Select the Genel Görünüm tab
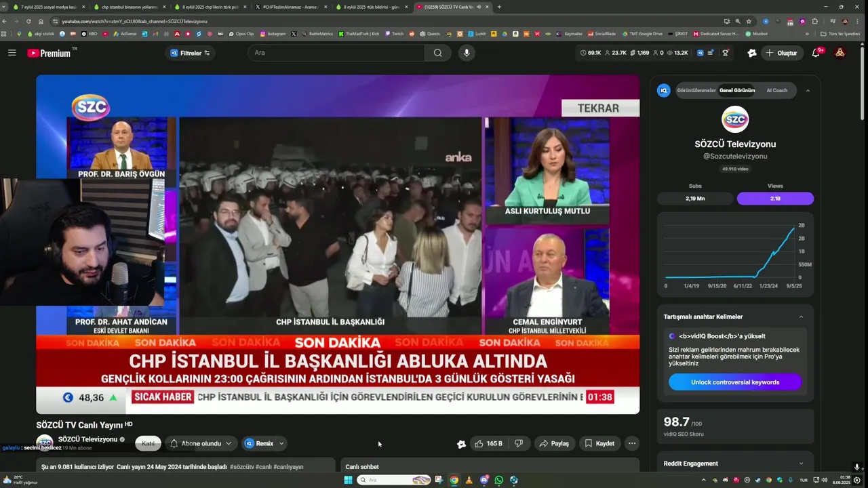This screenshot has width=868, height=488. click(737, 90)
